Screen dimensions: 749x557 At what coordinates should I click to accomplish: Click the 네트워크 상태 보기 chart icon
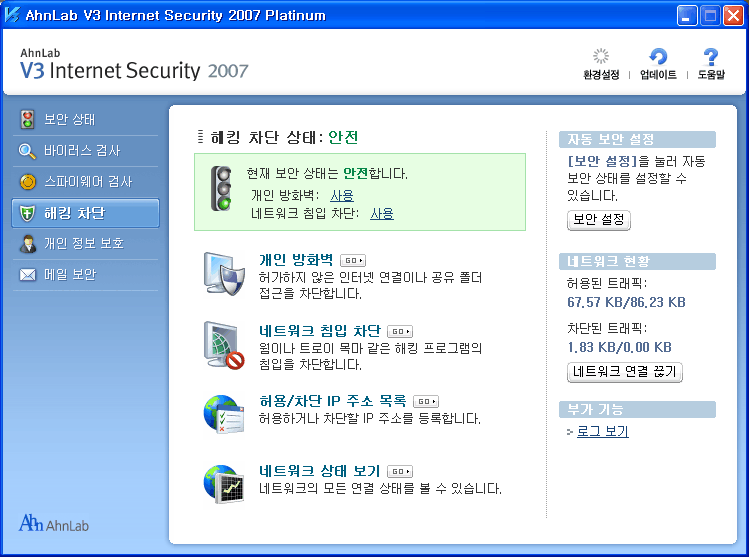coord(224,484)
